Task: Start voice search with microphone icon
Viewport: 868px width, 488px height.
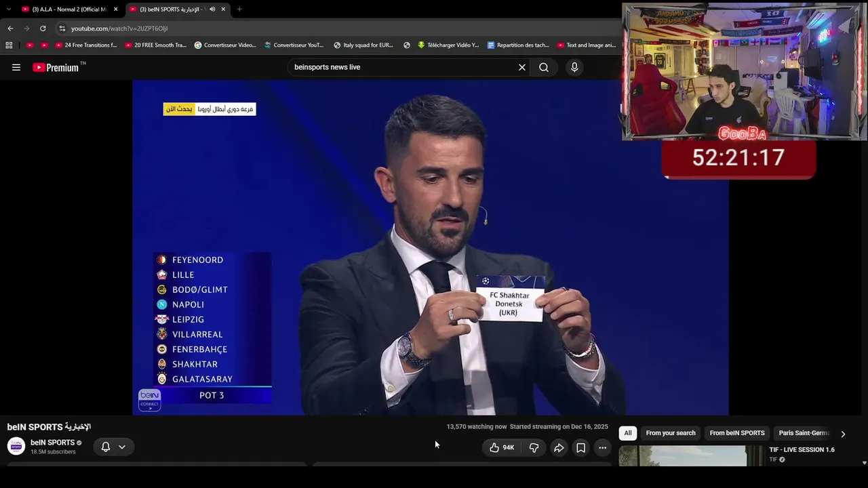Action: coord(574,67)
